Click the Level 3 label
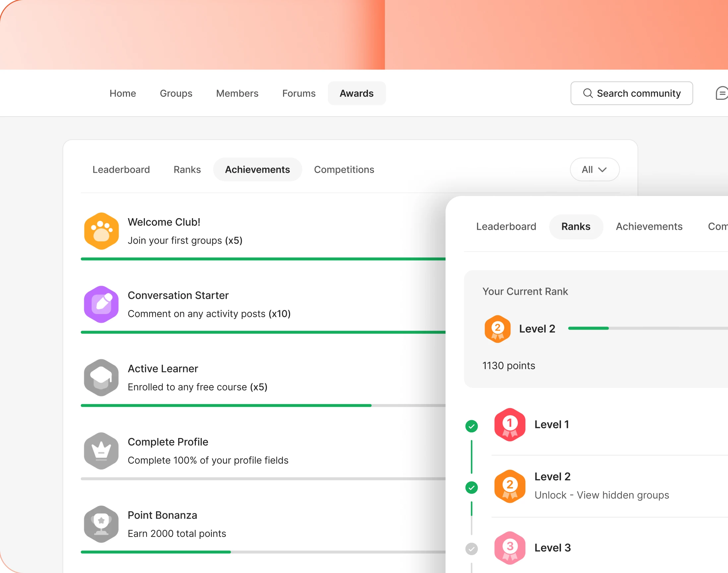This screenshot has width=728, height=573. click(x=553, y=548)
